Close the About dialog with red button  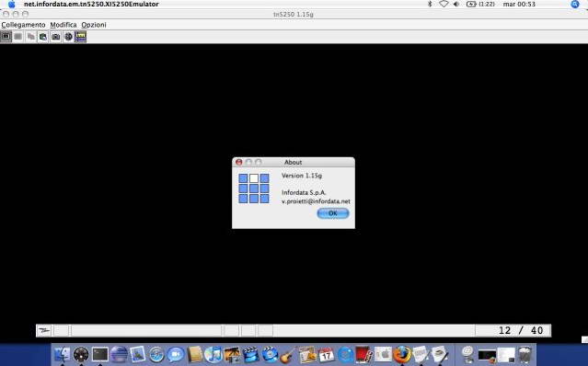(239, 162)
